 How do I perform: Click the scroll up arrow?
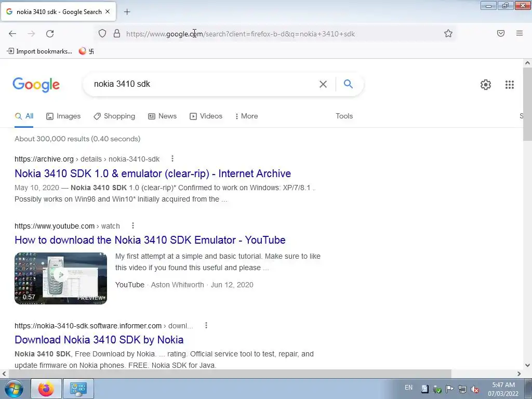[x=527, y=63]
